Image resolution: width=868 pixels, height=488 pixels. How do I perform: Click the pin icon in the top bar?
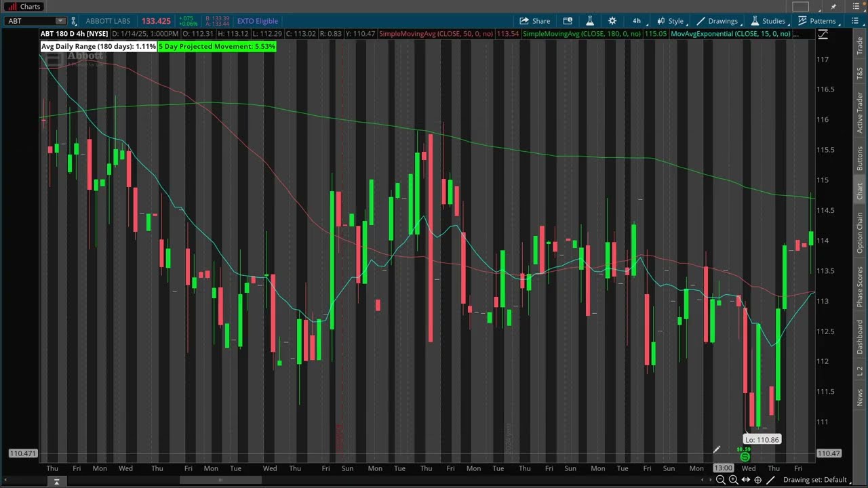[x=833, y=7]
